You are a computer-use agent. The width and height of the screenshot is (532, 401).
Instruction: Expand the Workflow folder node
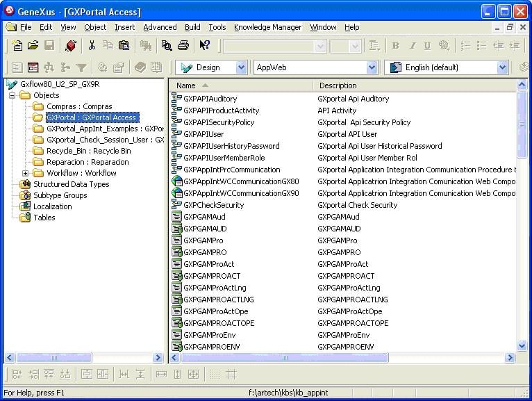(x=26, y=173)
